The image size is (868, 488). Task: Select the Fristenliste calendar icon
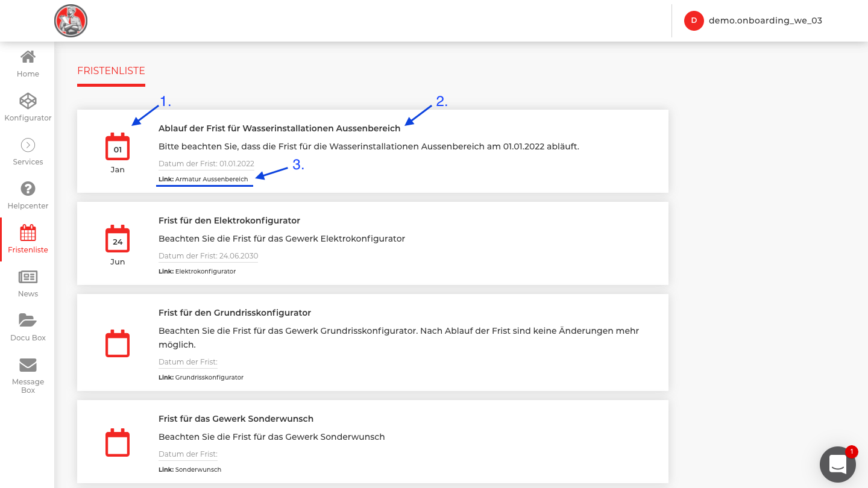tap(28, 233)
